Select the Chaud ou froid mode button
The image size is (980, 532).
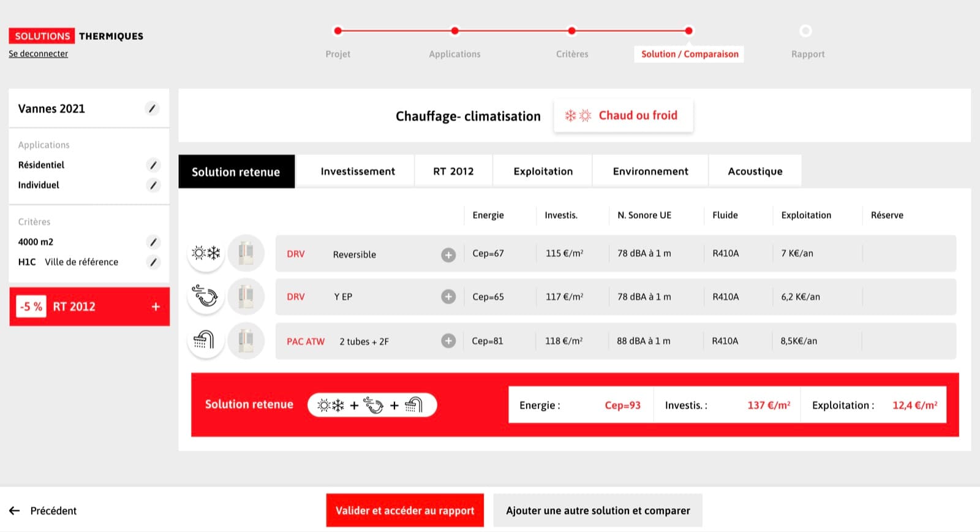[624, 115]
